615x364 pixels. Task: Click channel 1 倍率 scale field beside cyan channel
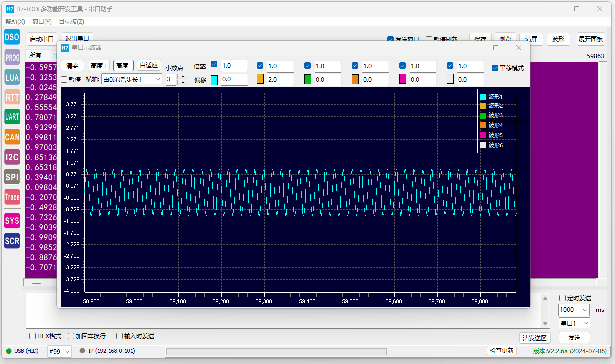pos(234,66)
